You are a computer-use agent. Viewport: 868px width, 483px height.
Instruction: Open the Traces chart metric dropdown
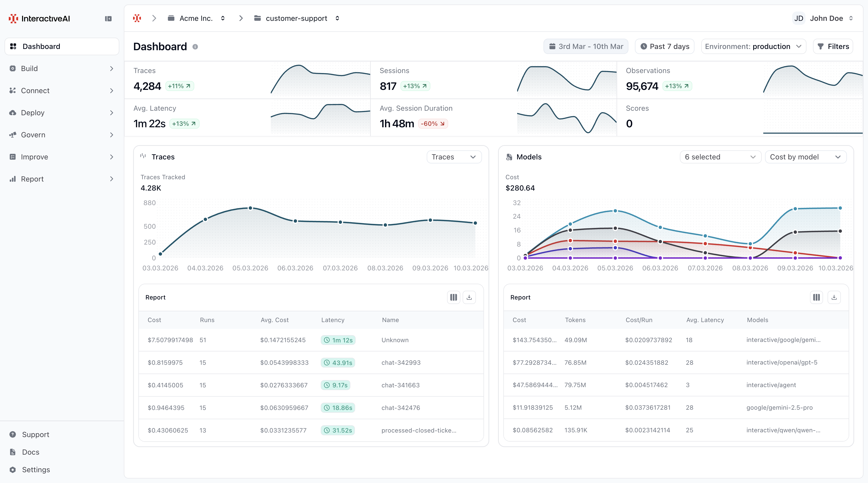(454, 157)
